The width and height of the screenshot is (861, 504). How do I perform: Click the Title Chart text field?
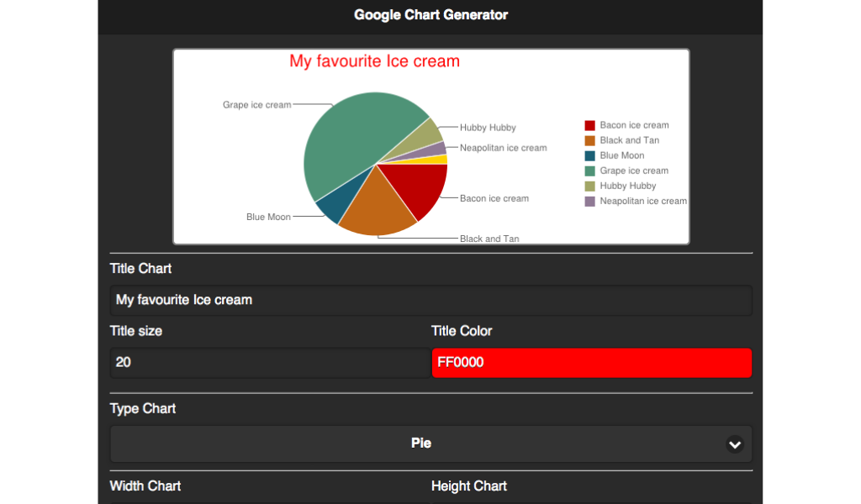pyautogui.click(x=430, y=300)
